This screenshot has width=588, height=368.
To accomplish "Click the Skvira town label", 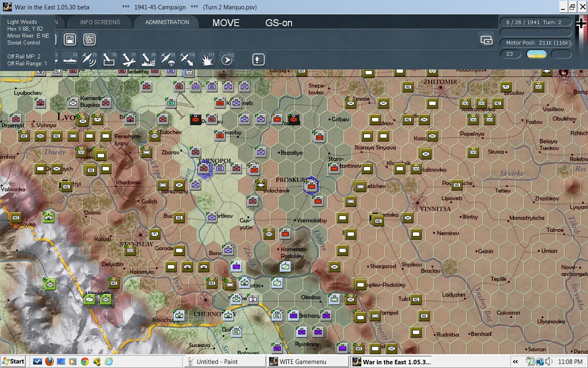I will (x=496, y=152).
